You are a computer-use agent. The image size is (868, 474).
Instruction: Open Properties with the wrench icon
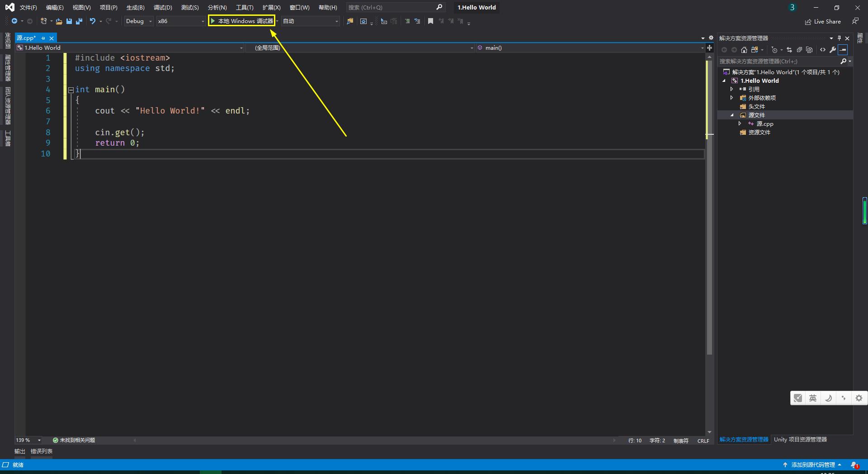[x=833, y=50]
